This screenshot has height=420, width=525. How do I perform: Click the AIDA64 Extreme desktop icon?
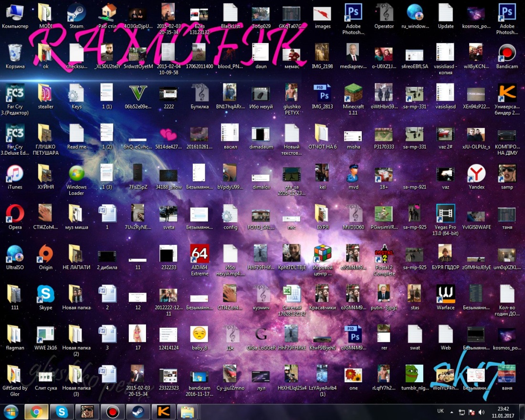[x=199, y=254]
